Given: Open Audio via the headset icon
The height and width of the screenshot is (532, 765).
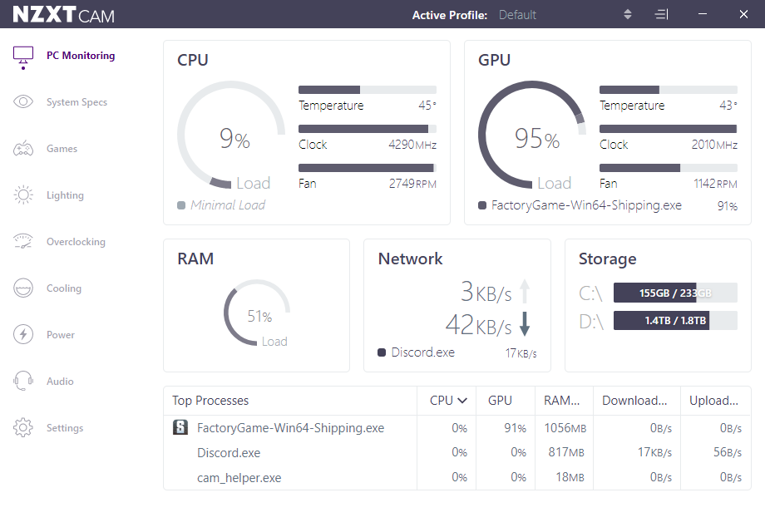Looking at the screenshot, I should tap(23, 382).
